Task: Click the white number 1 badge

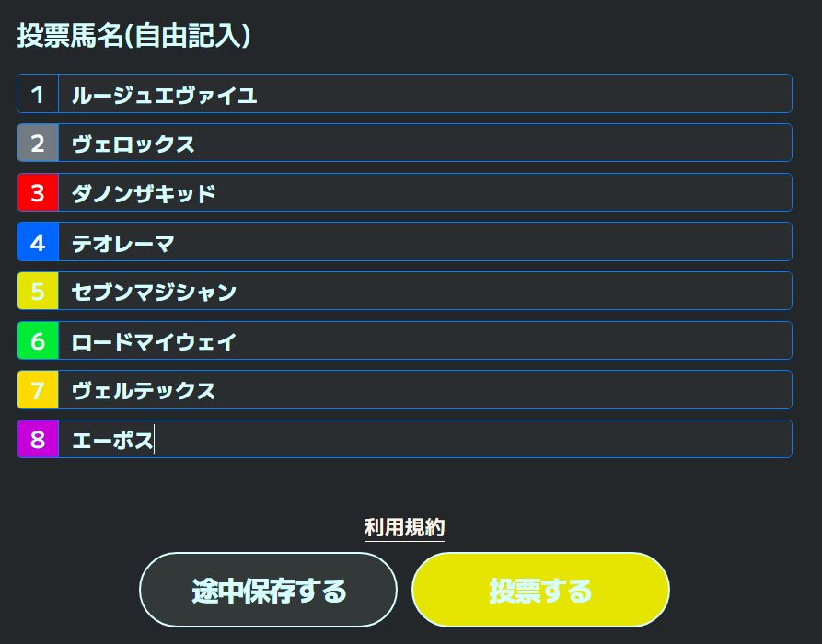Action: (38, 94)
